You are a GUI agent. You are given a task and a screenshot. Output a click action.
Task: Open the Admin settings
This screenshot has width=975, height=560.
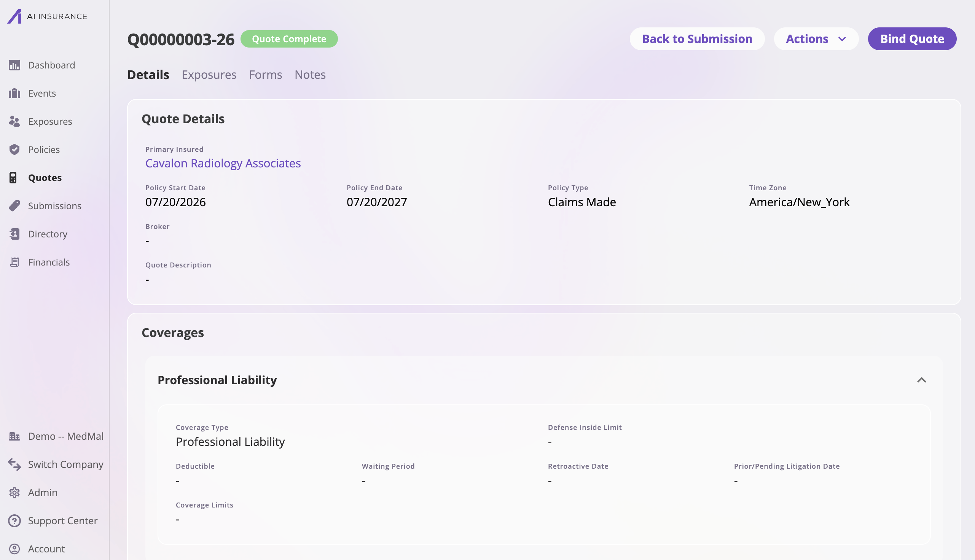[x=43, y=492]
